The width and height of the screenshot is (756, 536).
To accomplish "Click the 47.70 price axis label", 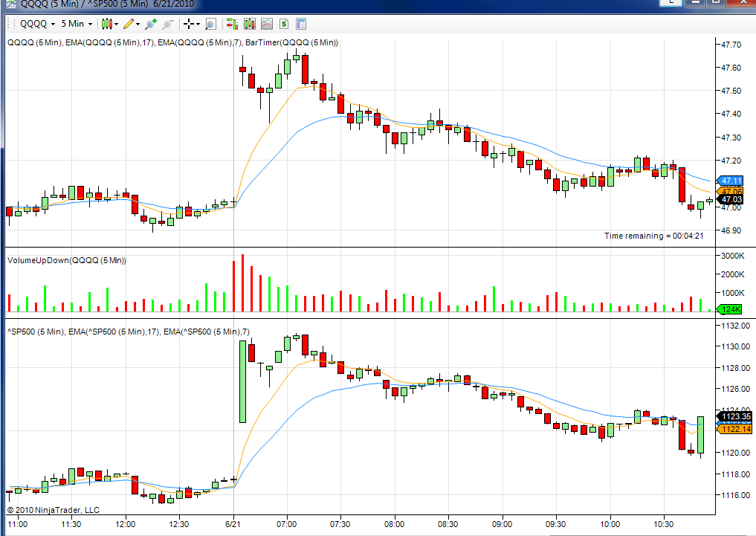I will click(731, 45).
